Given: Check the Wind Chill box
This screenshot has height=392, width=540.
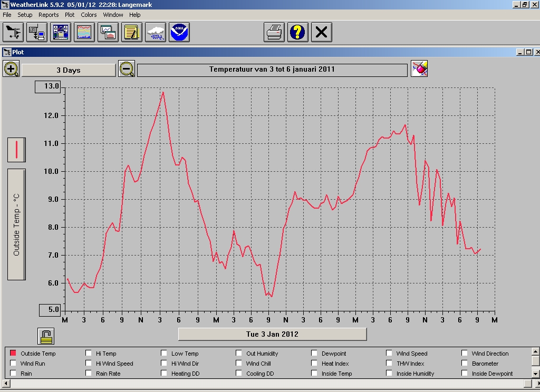Looking at the screenshot, I should [x=239, y=363].
